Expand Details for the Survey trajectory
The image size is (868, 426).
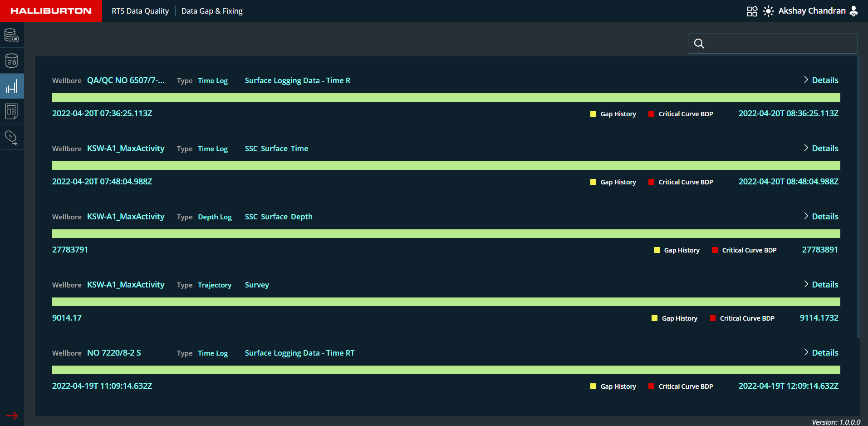tap(821, 285)
